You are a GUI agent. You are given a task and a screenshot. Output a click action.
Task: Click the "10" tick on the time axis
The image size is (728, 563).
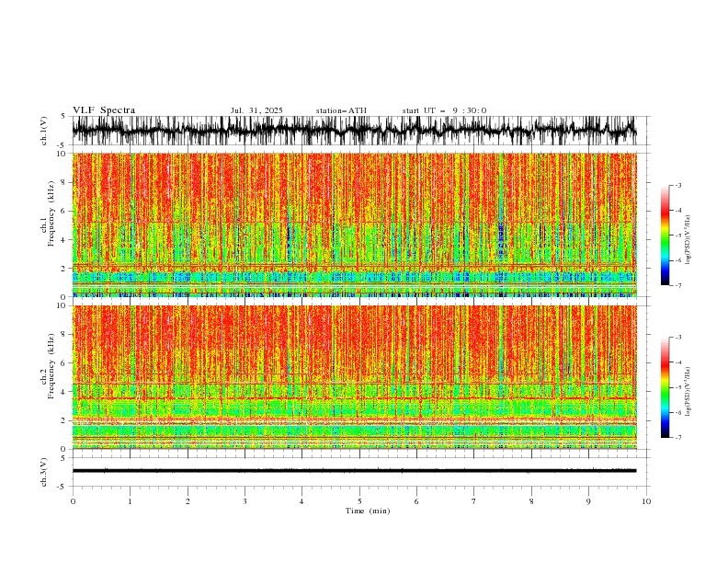coord(646,501)
